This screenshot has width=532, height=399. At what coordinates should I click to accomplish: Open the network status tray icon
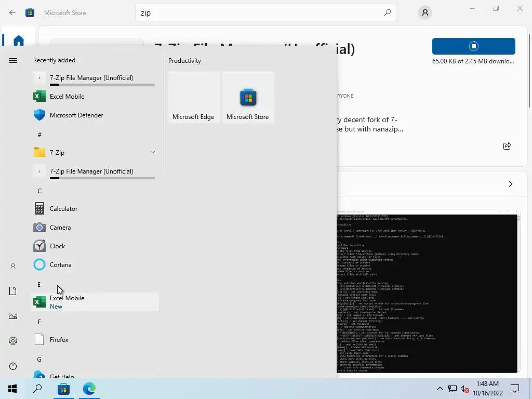453,389
